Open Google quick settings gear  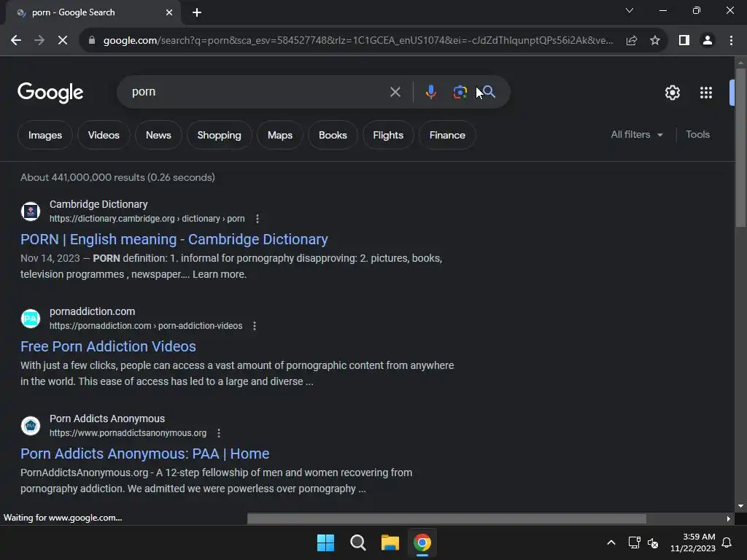(x=672, y=93)
